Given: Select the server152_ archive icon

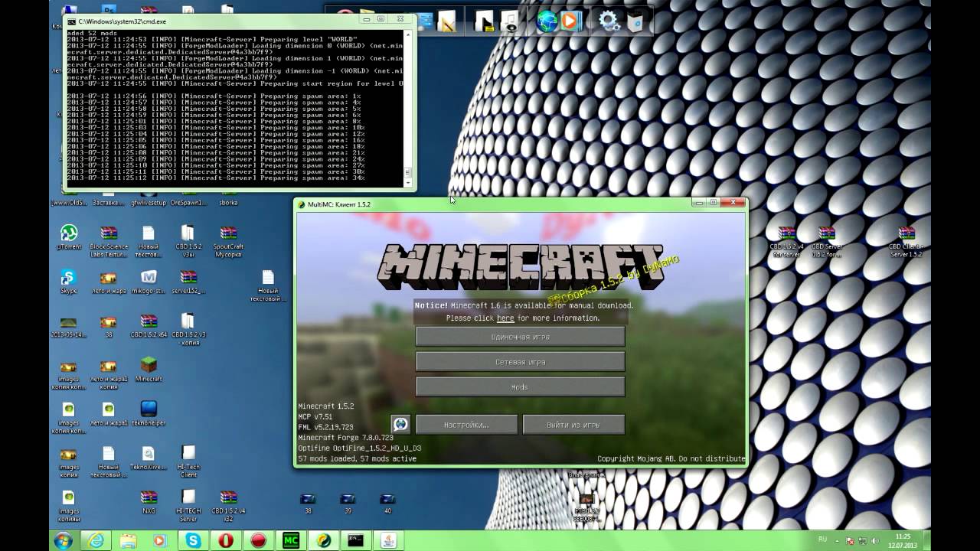Looking at the screenshot, I should tap(188, 282).
